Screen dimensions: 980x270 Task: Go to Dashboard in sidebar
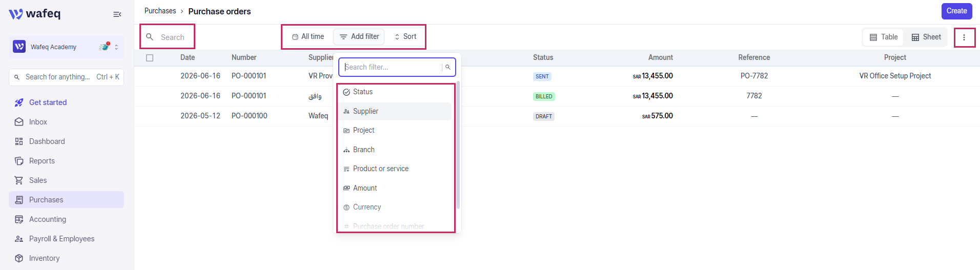[66, 141]
